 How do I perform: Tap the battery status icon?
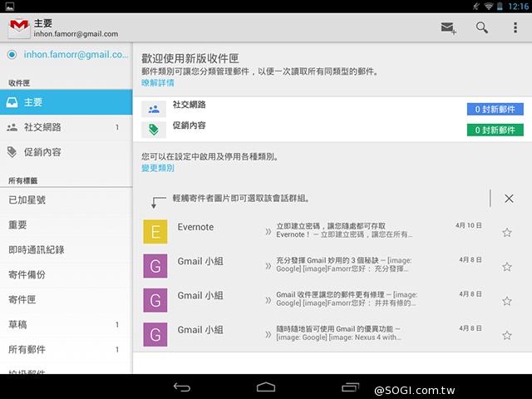point(500,6)
